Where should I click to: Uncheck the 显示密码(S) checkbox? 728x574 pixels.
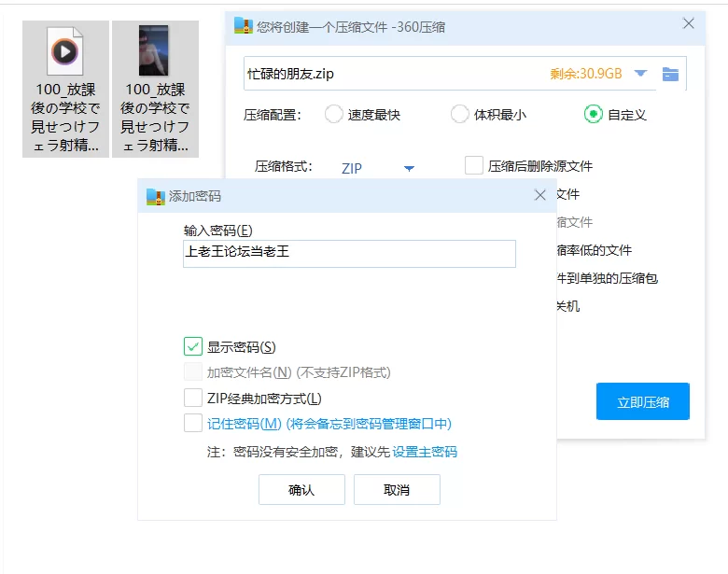click(192, 346)
